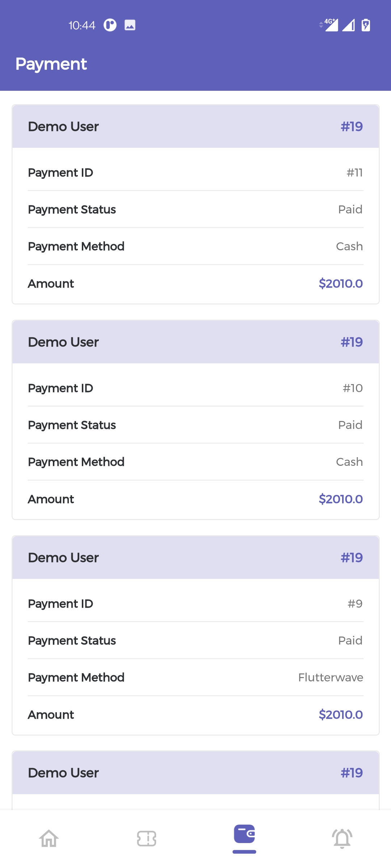
Task: Open the ticket bookings tab icon
Action: (147, 838)
